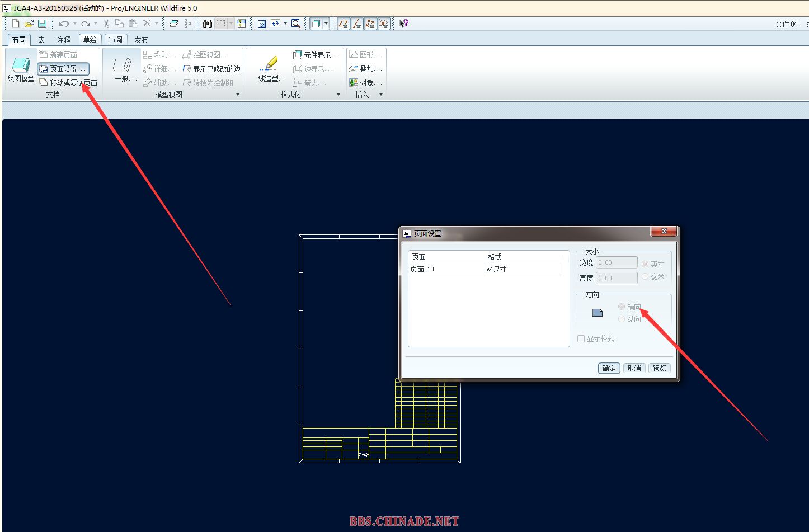Select the 纵向 portrait radio button

tap(622, 319)
